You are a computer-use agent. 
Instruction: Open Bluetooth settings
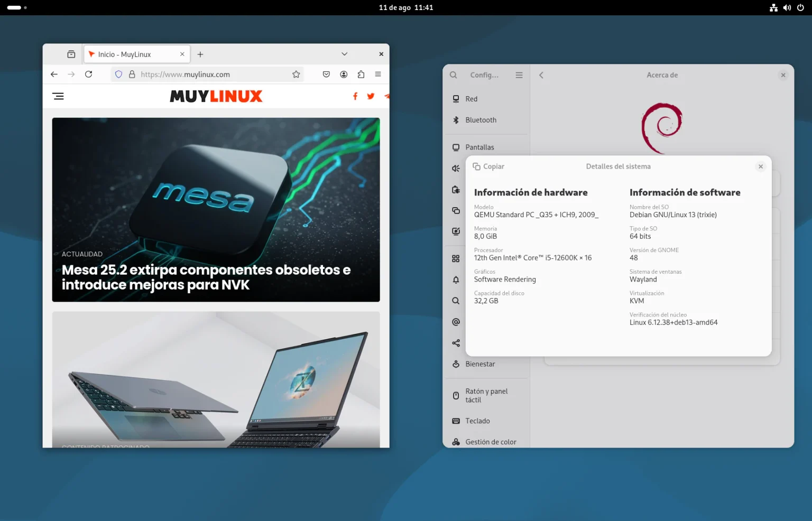(486, 120)
